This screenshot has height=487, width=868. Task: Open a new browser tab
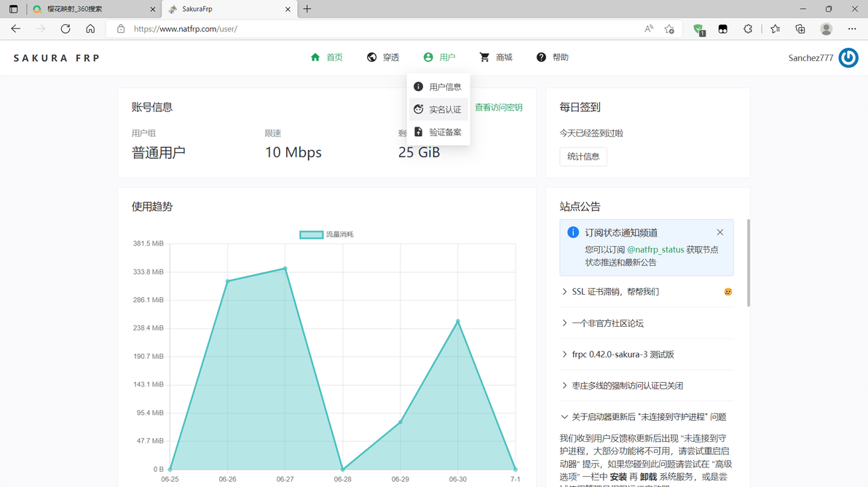(x=307, y=9)
